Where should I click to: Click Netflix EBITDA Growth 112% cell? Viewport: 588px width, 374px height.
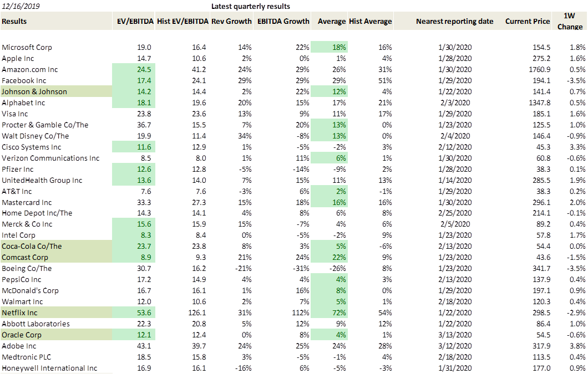click(x=301, y=312)
